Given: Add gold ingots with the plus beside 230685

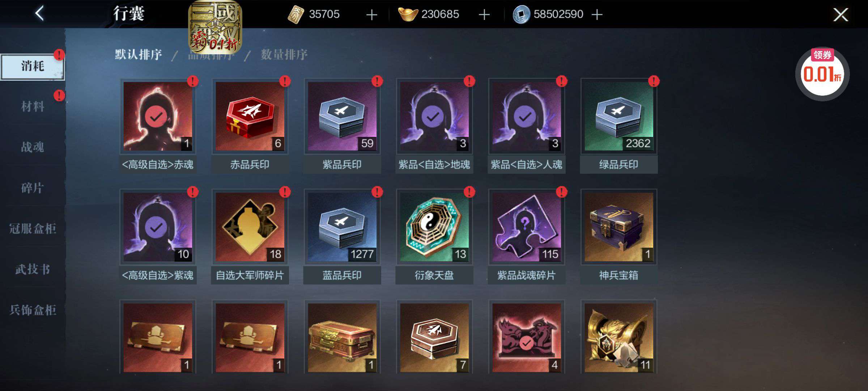Looking at the screenshot, I should [484, 15].
